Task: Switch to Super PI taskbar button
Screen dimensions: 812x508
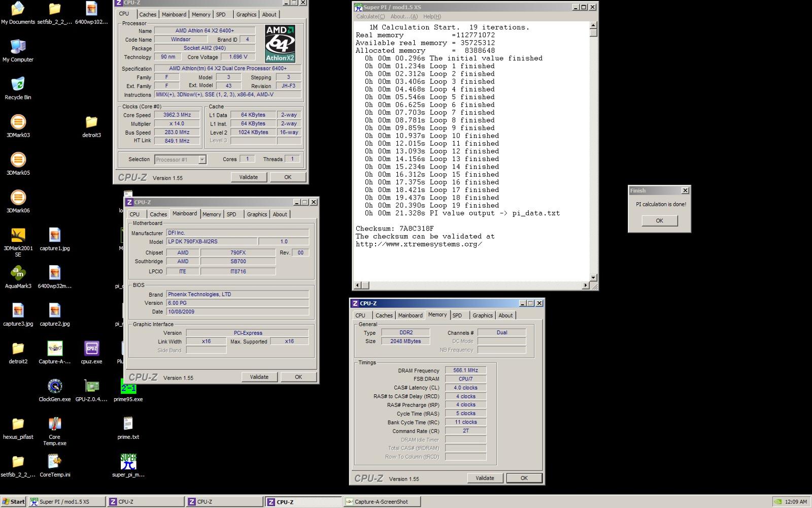Action: point(66,501)
